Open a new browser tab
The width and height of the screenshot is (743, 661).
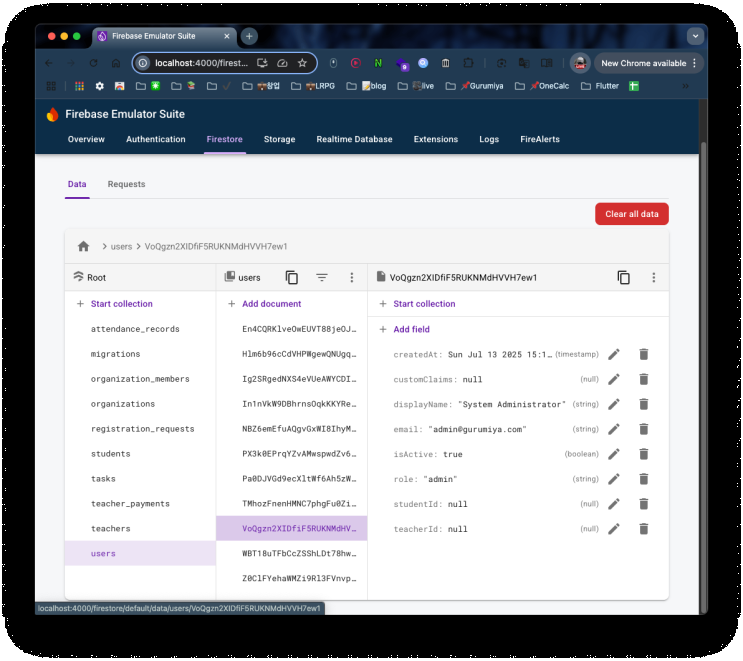249,36
